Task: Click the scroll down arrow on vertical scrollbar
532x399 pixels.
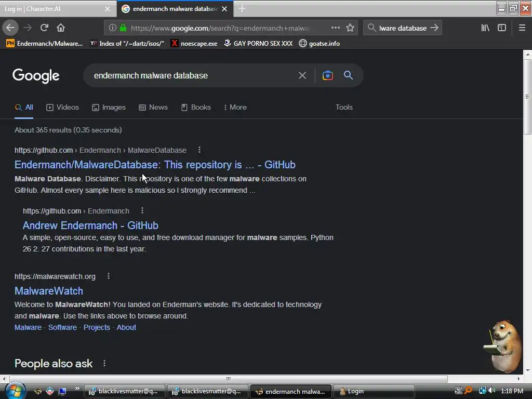Action: tap(527, 370)
